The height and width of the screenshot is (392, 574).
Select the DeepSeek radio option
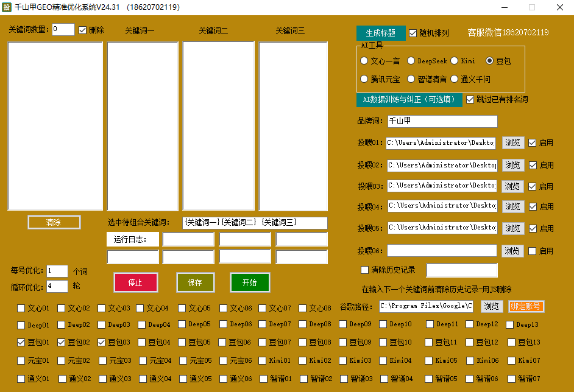[x=411, y=61]
